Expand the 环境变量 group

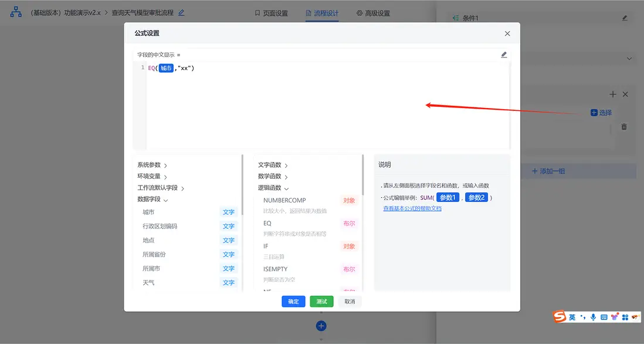[152, 176]
